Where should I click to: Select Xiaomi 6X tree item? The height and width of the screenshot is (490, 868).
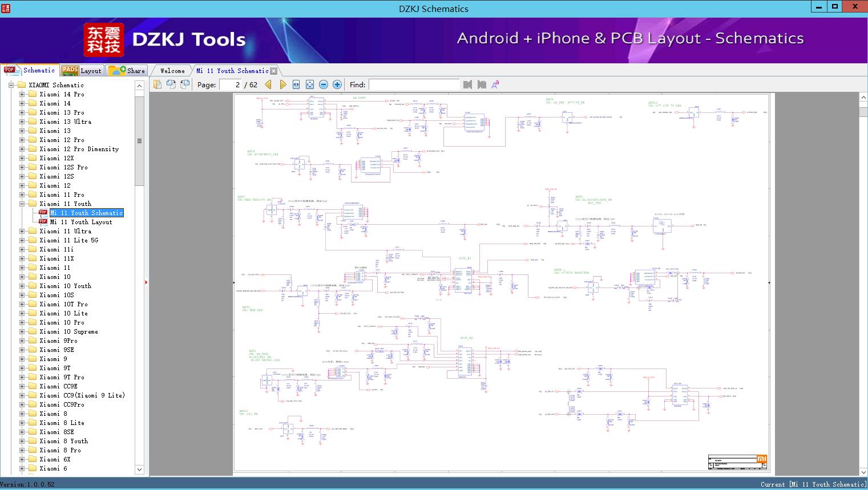(x=55, y=459)
